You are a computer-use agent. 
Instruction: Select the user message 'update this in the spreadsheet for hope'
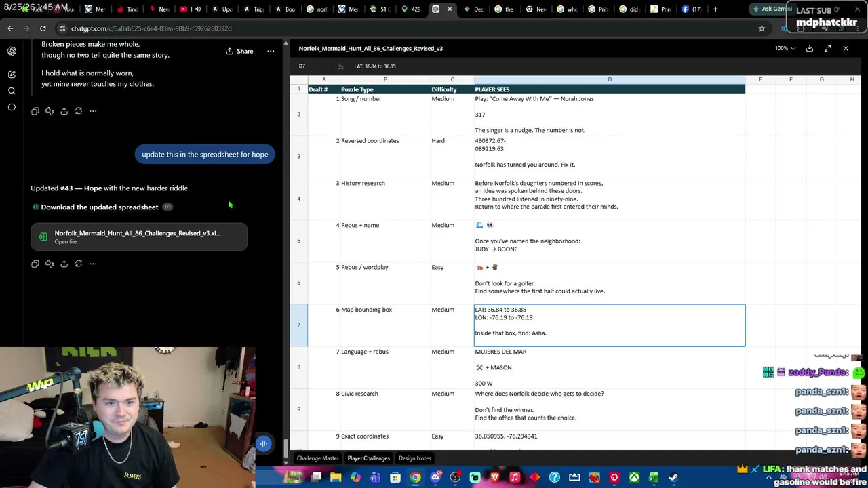205,155
